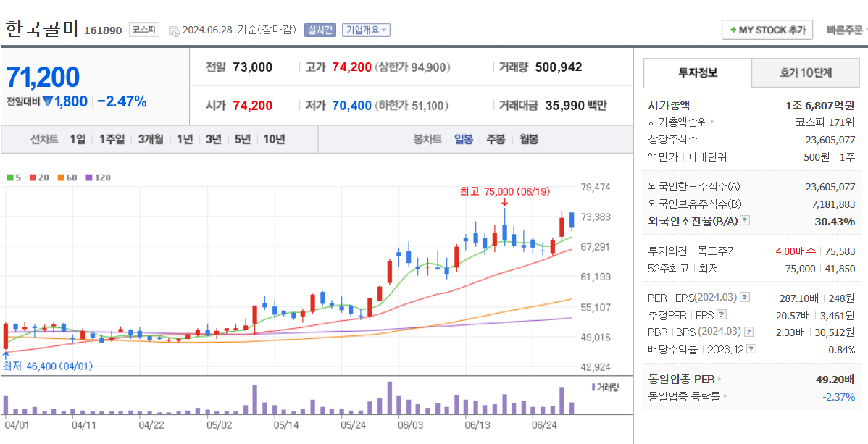Select the 1년 line chart period
This screenshot has height=444, width=868.
184,140
